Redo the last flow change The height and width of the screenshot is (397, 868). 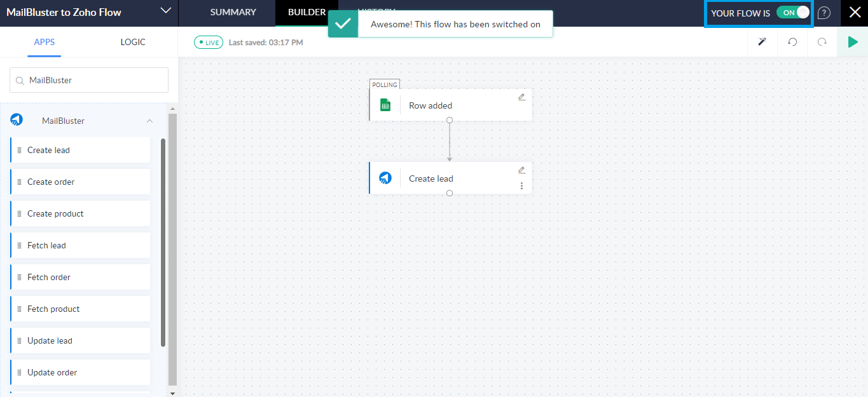click(822, 41)
